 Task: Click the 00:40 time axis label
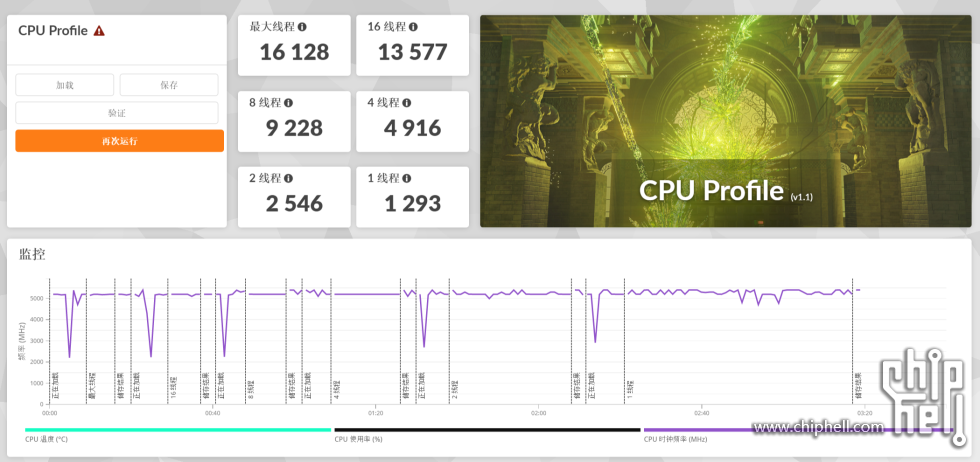(212, 413)
